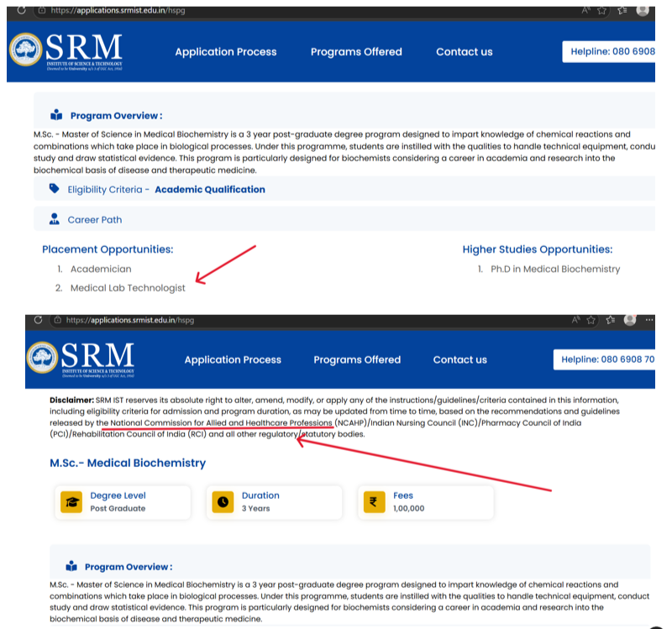Bookmark page with the star icon in top browser
The image size is (672, 629).
click(601, 10)
